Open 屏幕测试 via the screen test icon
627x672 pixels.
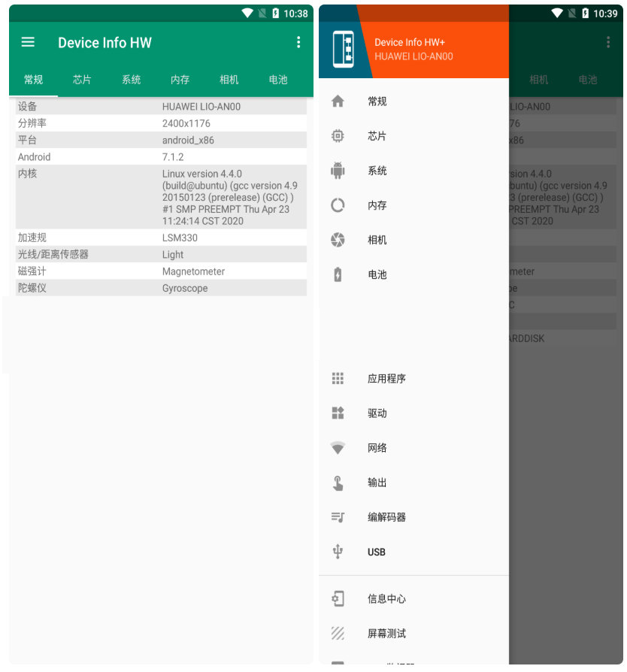338,633
